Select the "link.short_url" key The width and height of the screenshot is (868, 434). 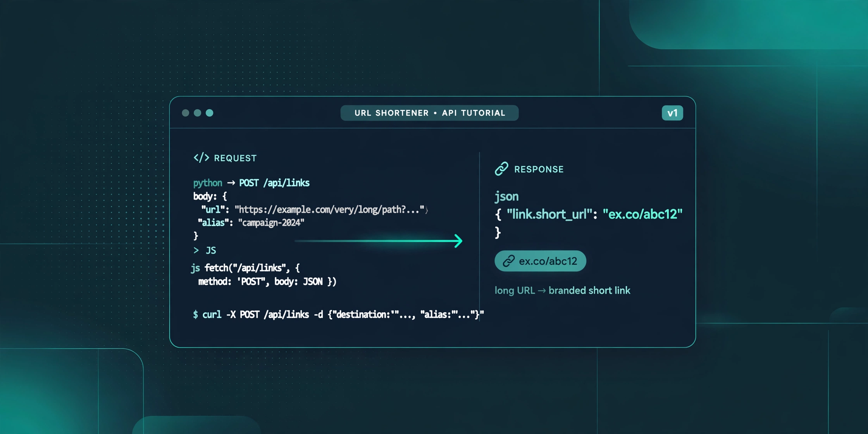click(x=549, y=214)
